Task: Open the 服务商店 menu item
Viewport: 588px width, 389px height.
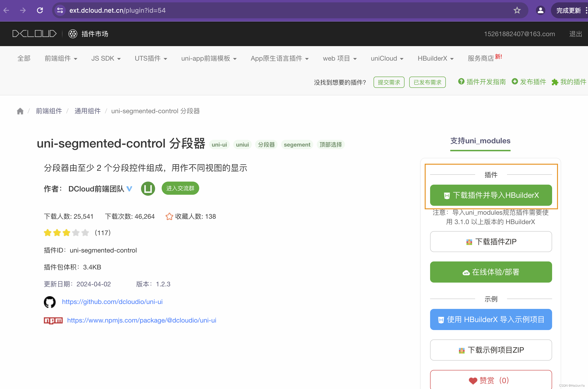Action: (x=485, y=58)
